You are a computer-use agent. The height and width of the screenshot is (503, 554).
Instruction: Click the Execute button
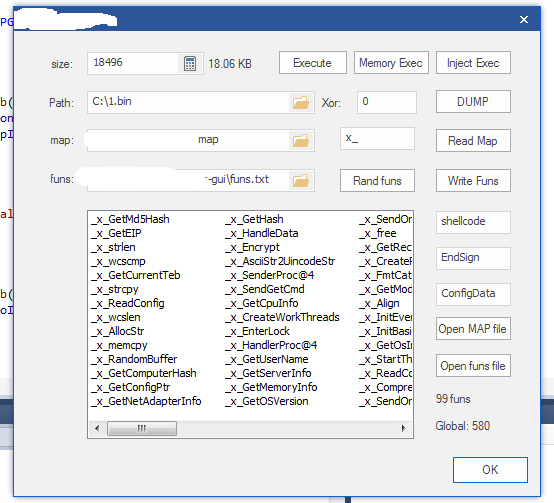(x=313, y=63)
